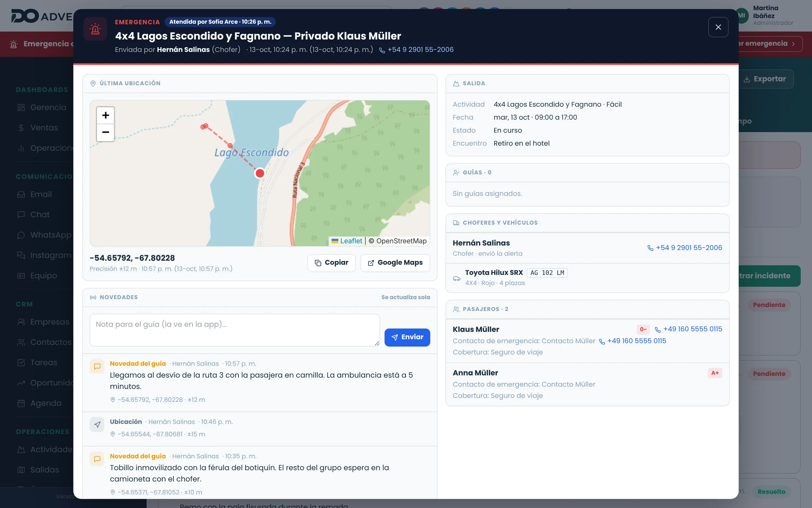812x508 pixels.
Task: Click the Salidas map icon in sidebar
Action: pyautogui.click(x=21, y=470)
